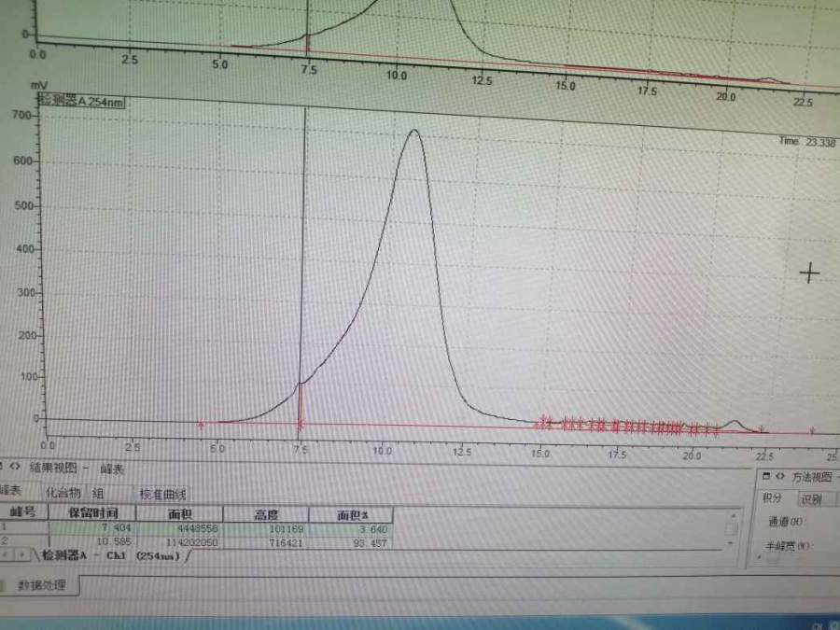
Task: Click the peak table scrollbar down arrow
Action: (x=731, y=543)
